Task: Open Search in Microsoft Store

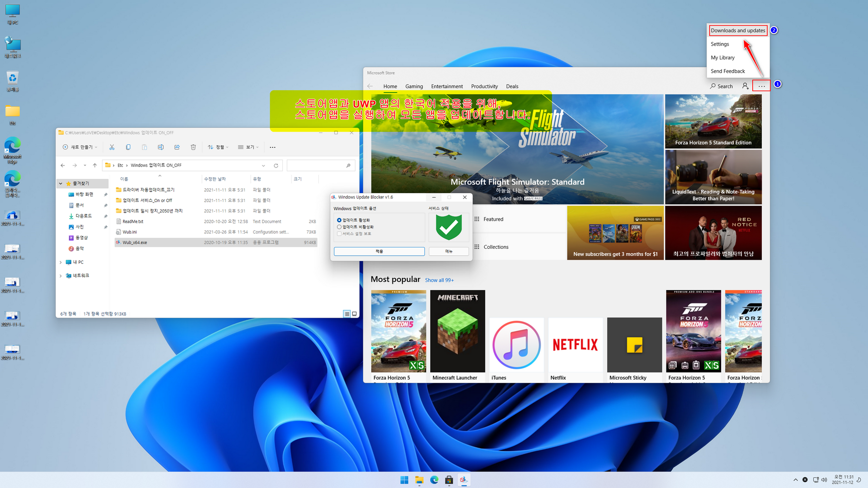Action: [721, 86]
